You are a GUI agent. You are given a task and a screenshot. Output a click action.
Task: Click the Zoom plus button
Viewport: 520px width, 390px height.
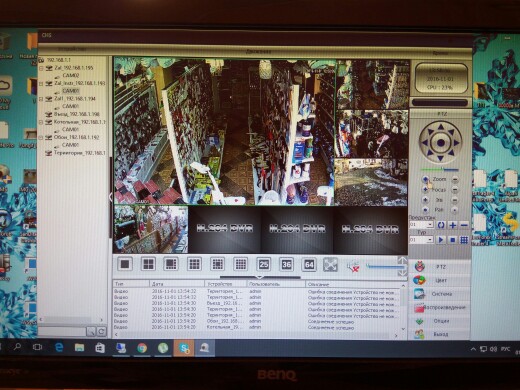tap(425, 179)
